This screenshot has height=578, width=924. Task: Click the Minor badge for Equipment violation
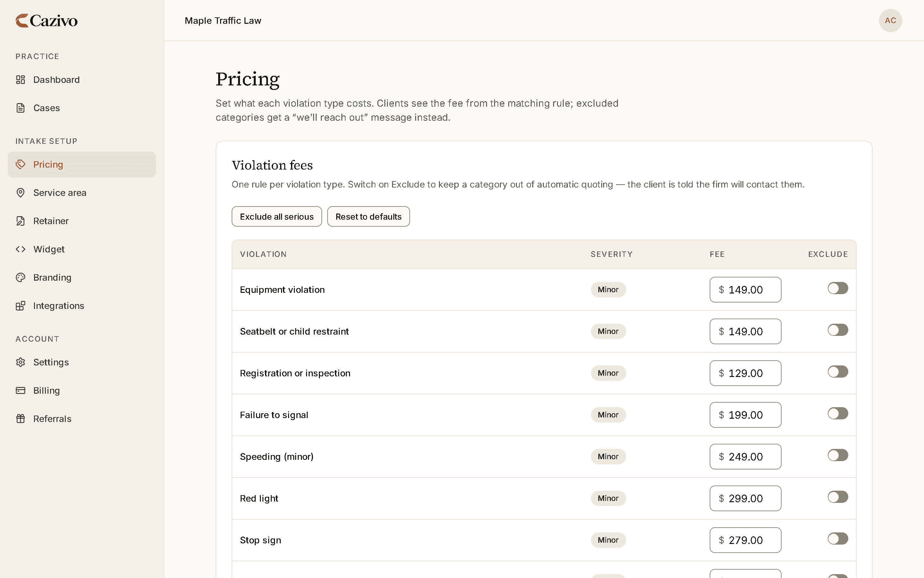pyautogui.click(x=608, y=290)
